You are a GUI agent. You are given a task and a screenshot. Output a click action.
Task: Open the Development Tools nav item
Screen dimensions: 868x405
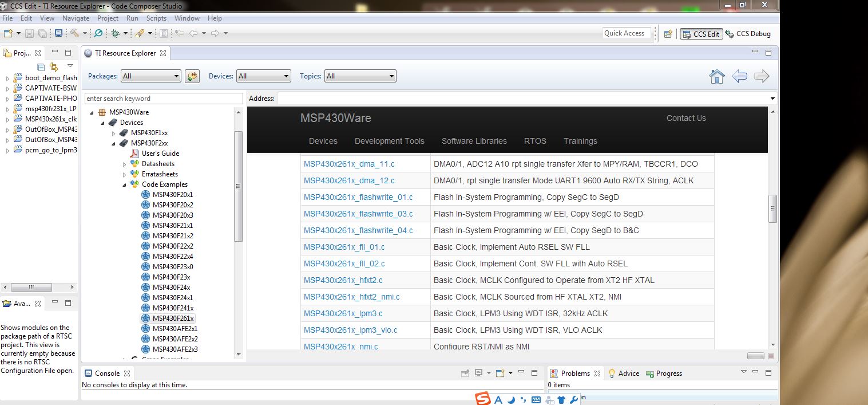point(390,141)
